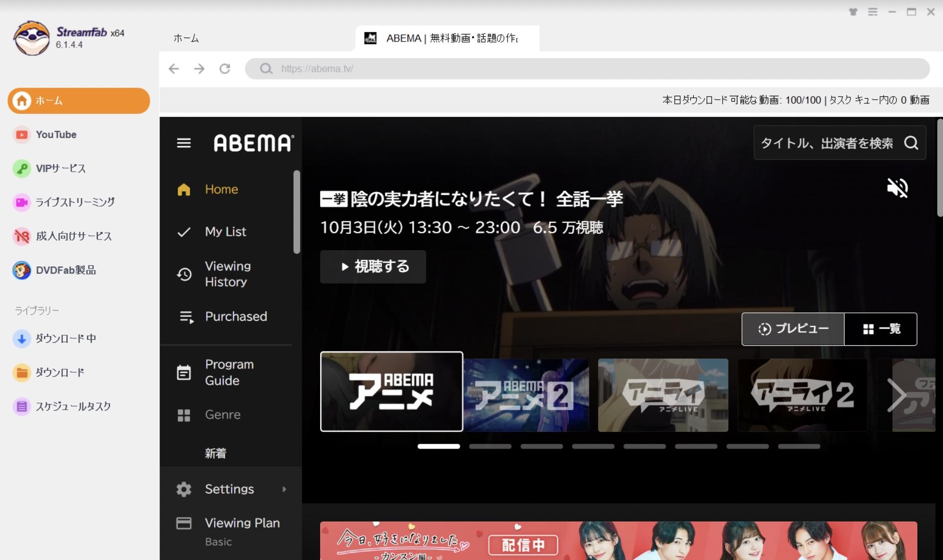This screenshot has width=943, height=560.
Task: Click the ABEMA logo
Action: tap(253, 143)
